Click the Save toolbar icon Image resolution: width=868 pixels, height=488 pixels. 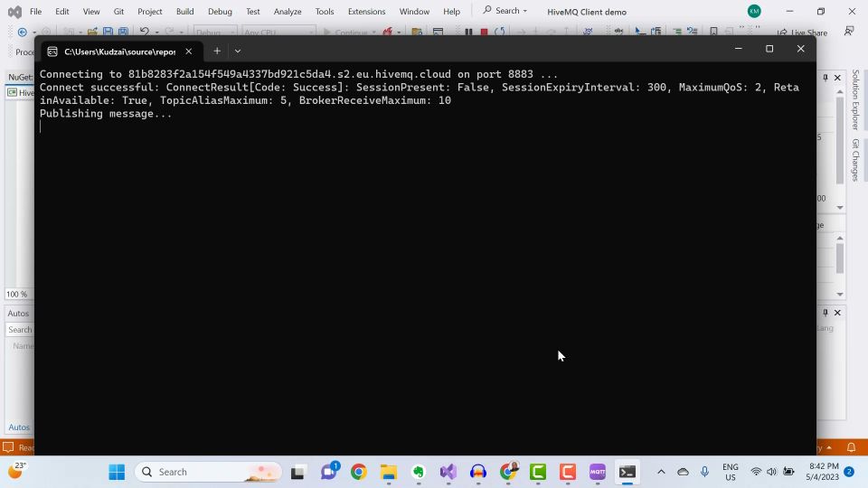pyautogui.click(x=108, y=33)
